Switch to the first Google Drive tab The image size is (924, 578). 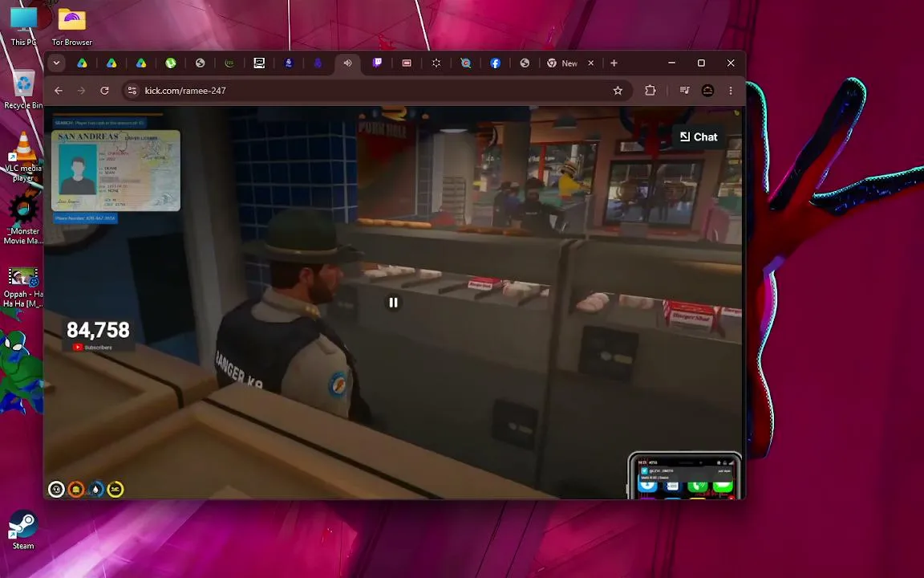point(82,63)
